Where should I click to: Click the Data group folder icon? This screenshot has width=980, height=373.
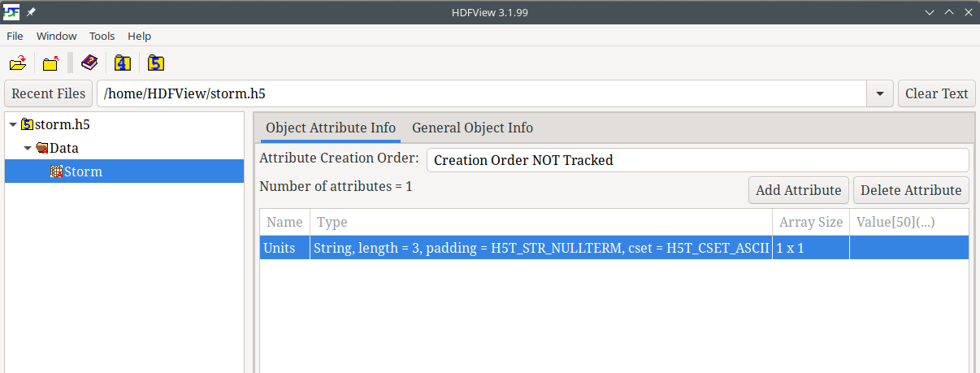42,148
